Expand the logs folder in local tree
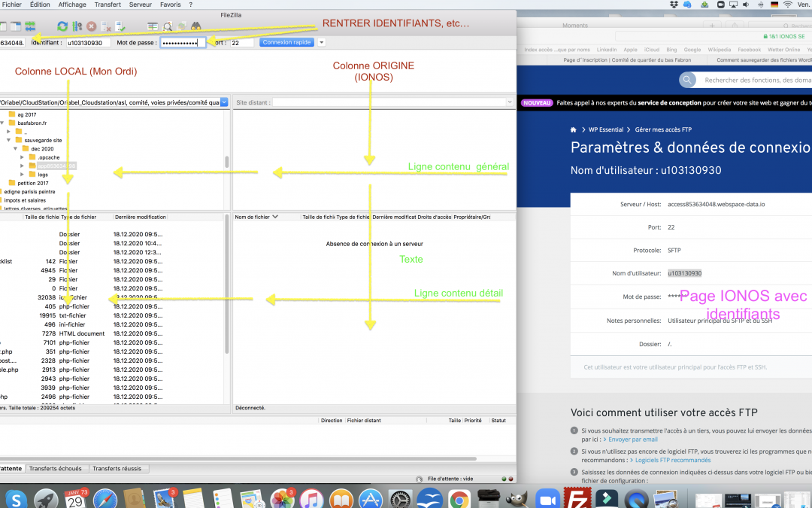This screenshot has height=508, width=812. [23, 174]
